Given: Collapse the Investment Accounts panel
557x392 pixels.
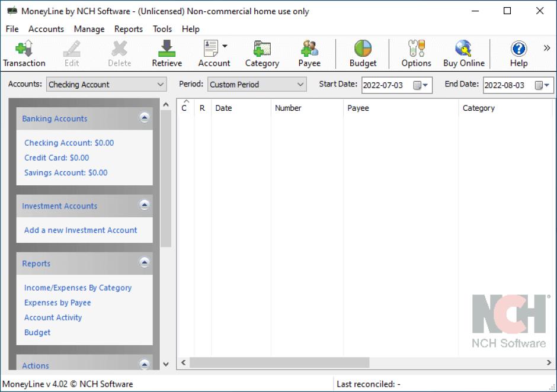Looking at the screenshot, I should (144, 205).
